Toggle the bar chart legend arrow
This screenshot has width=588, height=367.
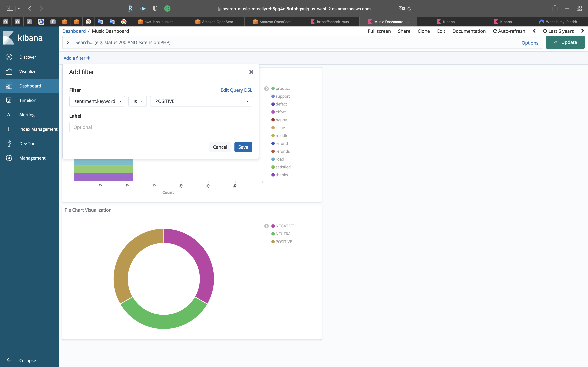coord(266,89)
